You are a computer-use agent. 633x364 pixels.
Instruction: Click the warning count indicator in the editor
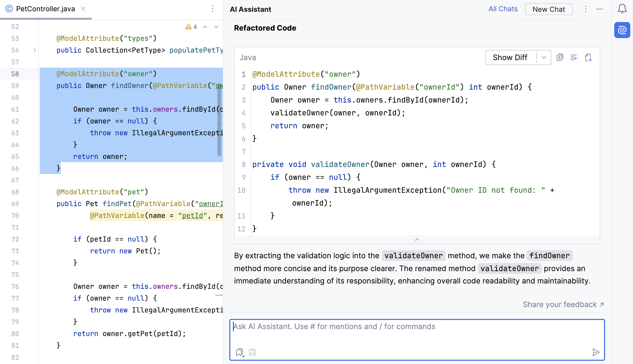coord(191,27)
